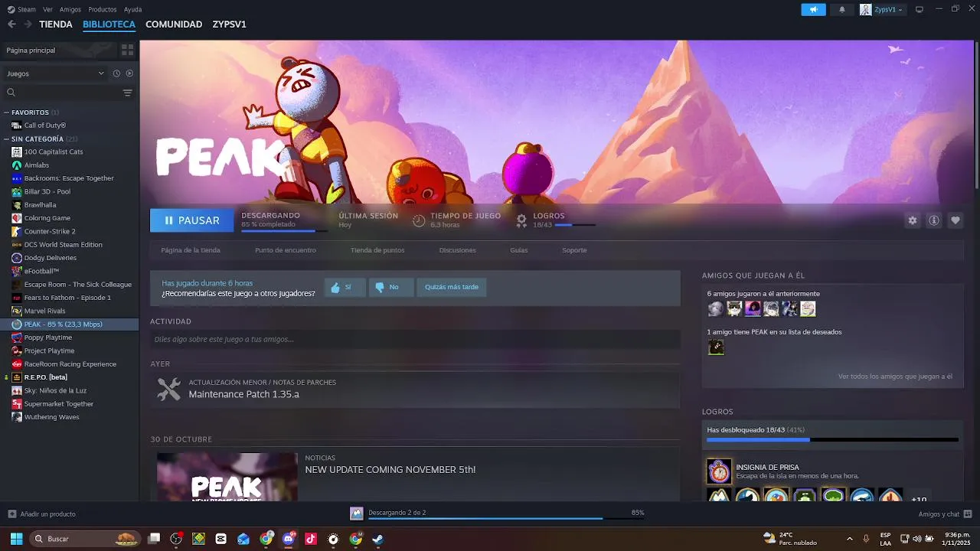Open the NEW UPDATE news thumbnail
The height and width of the screenshot is (551, 980).
click(x=227, y=477)
